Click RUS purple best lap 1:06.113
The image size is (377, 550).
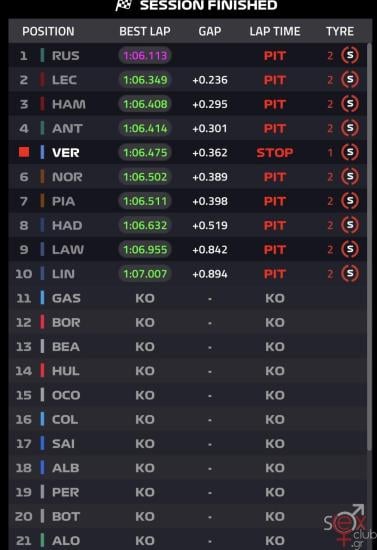click(145, 55)
